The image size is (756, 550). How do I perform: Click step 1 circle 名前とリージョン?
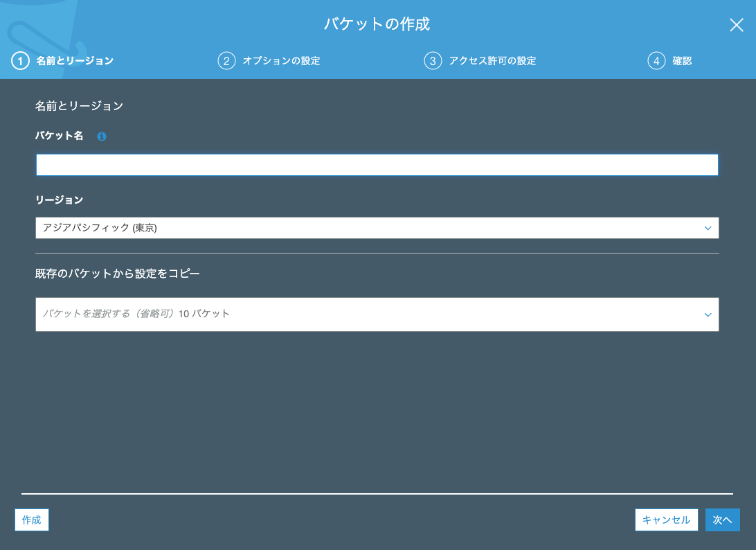20,61
